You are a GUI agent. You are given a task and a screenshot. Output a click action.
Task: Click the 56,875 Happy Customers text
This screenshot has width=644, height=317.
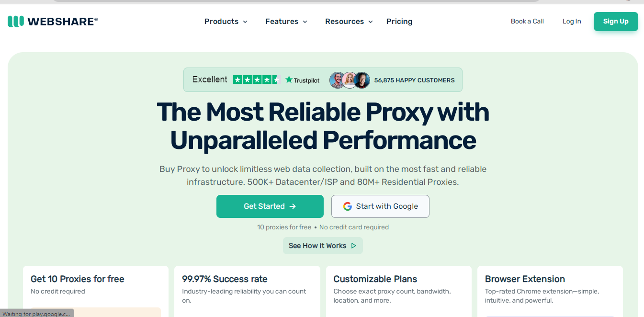(414, 80)
